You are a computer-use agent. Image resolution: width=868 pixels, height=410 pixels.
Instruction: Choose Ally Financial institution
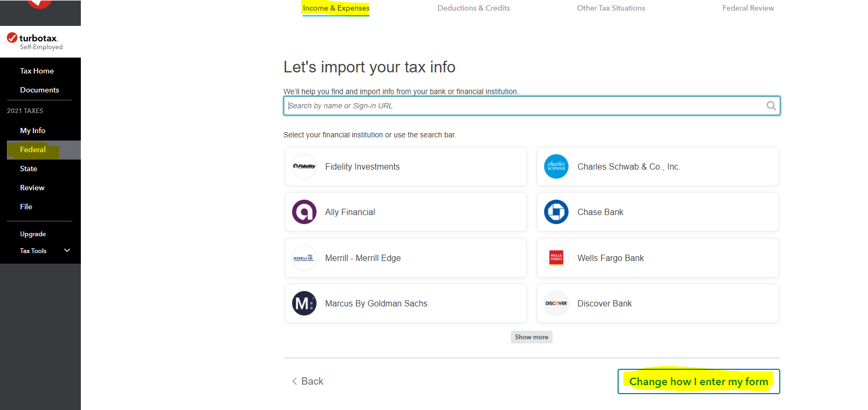click(x=405, y=212)
